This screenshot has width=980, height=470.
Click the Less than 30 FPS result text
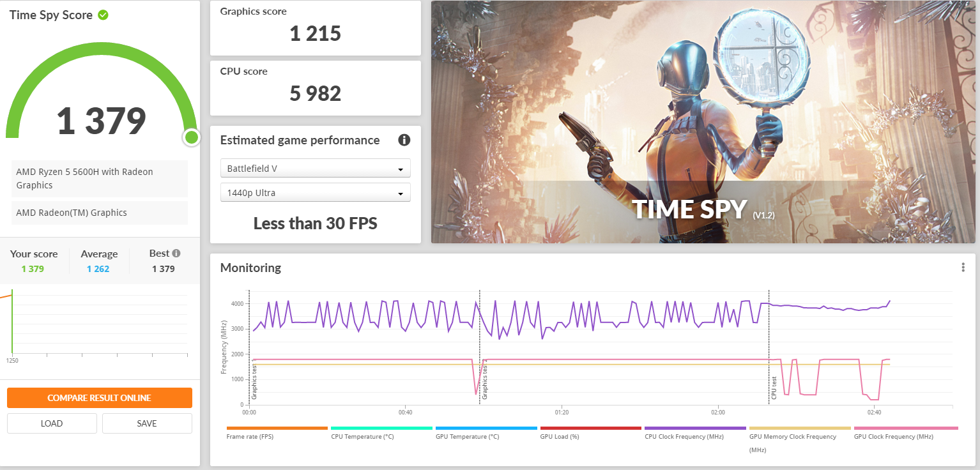tap(316, 224)
